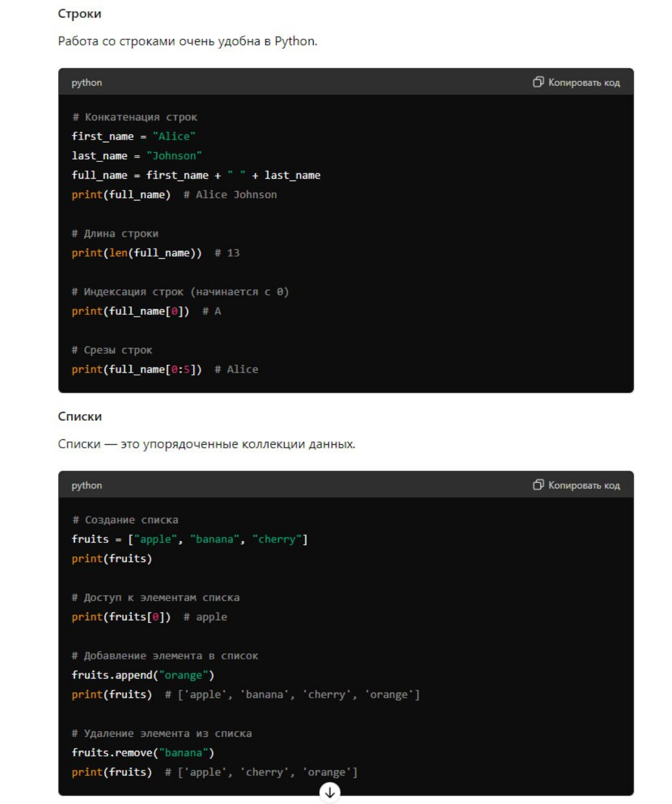Viewport: 672px width, 804px height.
Task: Click the fruits.append("orange") code line
Action: pos(143,675)
